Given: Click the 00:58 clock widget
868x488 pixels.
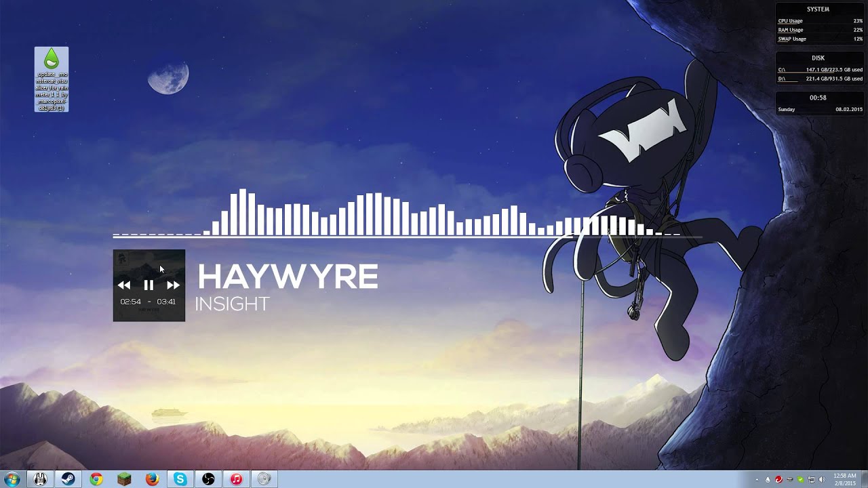Looking at the screenshot, I should pyautogui.click(x=818, y=98).
